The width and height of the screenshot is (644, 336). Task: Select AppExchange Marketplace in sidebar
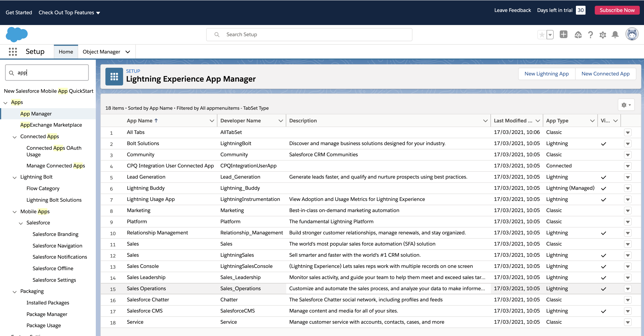pyautogui.click(x=51, y=125)
